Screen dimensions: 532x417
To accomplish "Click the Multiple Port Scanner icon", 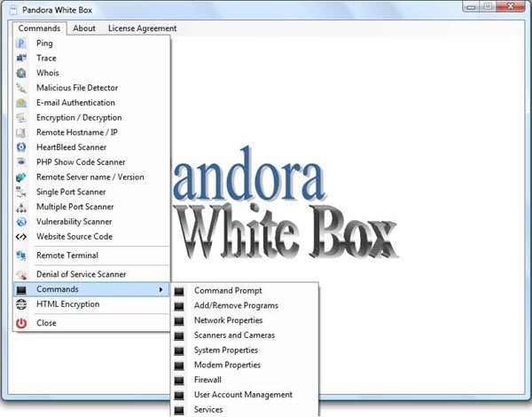I will (x=21, y=207).
